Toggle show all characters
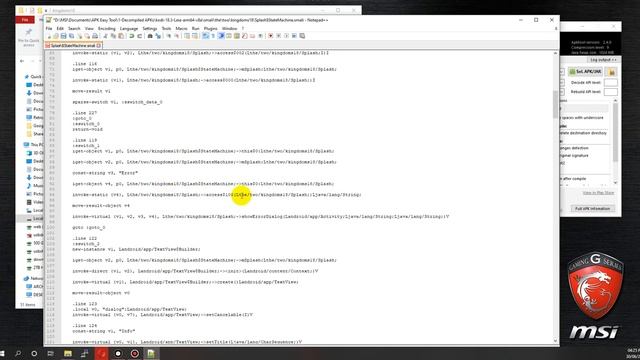Viewport: 640px width, 360px height. click(213, 36)
